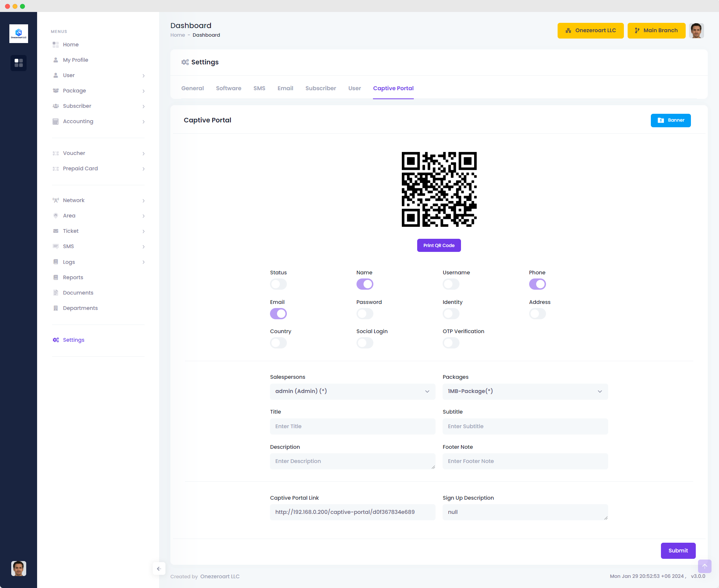The image size is (719, 588).
Task: Click the Submit button
Action: (x=678, y=551)
